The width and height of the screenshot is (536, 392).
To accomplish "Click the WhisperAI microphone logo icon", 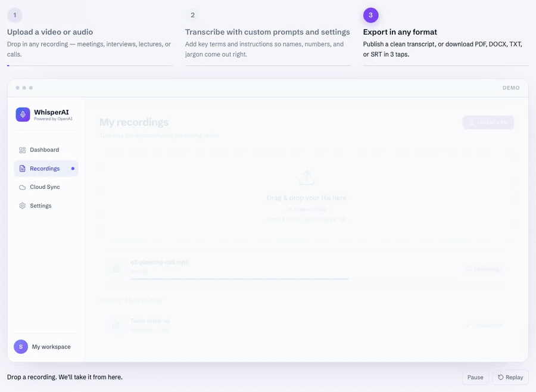I will click(x=23, y=114).
